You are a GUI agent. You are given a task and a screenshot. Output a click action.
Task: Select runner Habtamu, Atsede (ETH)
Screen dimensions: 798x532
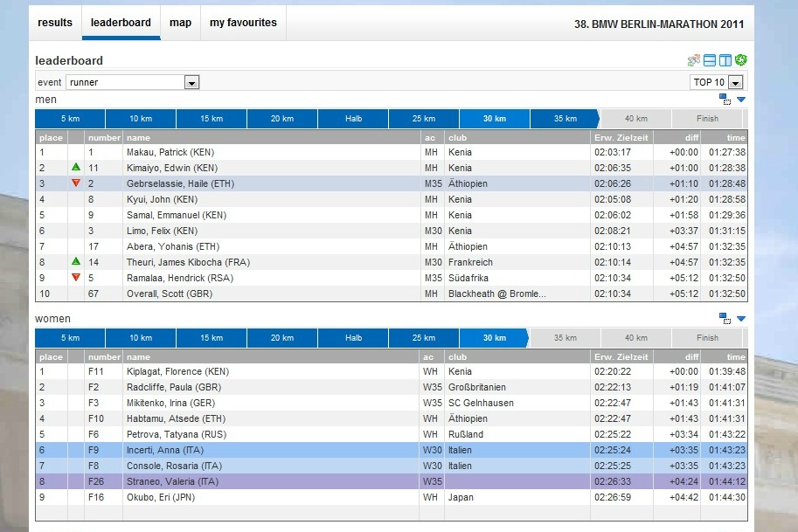(392, 418)
